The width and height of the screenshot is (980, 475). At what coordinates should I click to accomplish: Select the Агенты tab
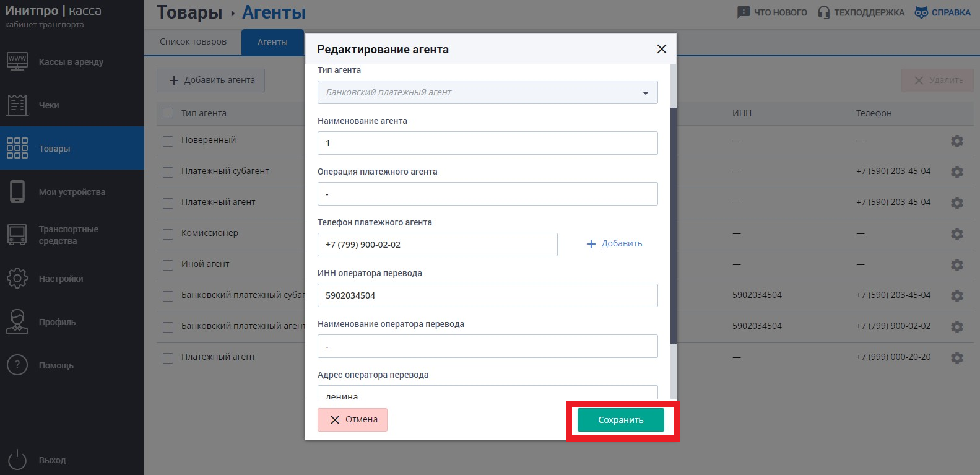point(272,42)
